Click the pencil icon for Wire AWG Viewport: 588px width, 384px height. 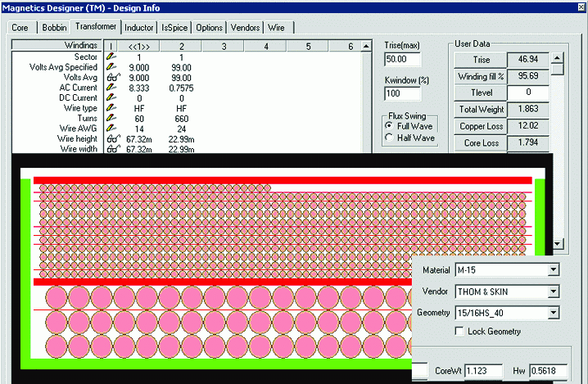pos(112,129)
